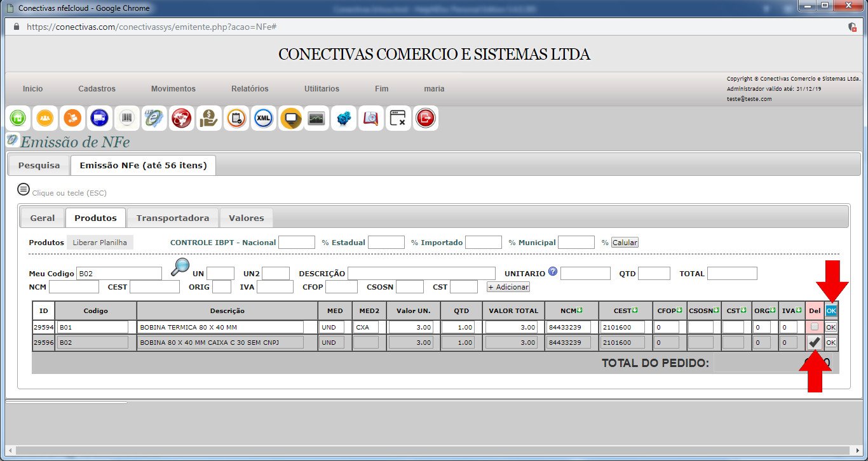Check the Del checkbox for product B01

coord(814,326)
